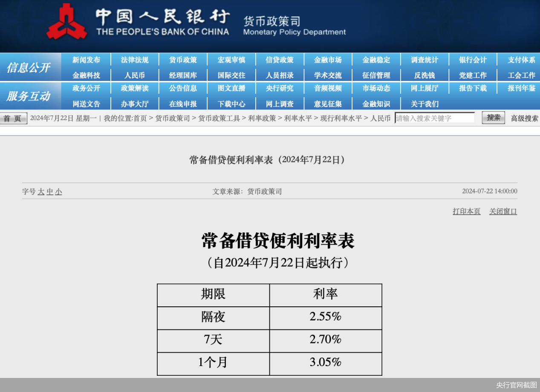The width and height of the screenshot is (540, 392).
Task: Select 信贷政策 in the nav bar
Action: 280,60
